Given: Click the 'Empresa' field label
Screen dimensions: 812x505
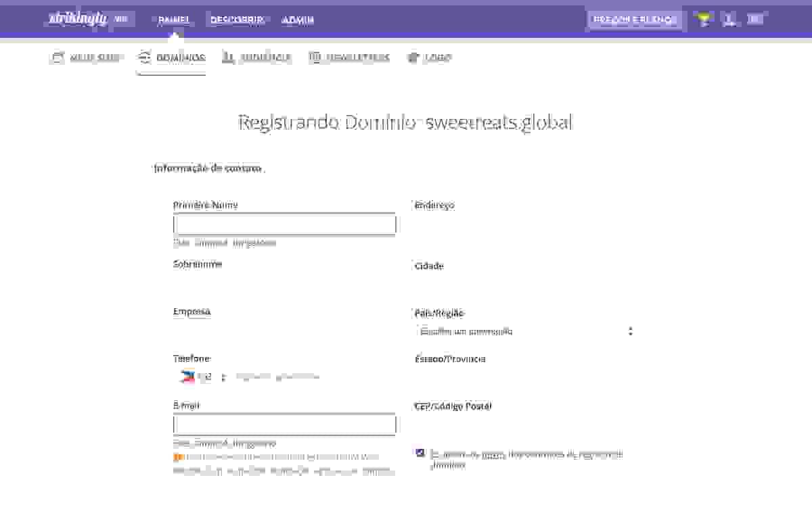Looking at the screenshot, I should point(191,312).
